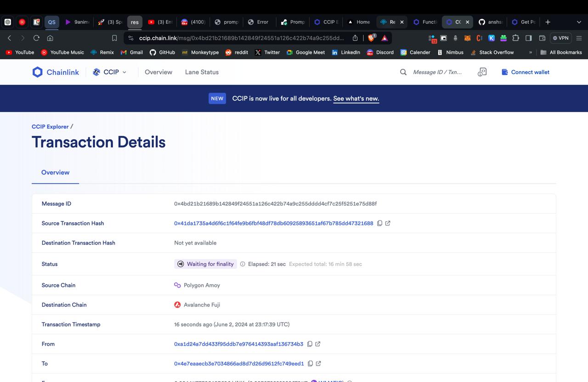Screen dimensions: 588x382
Task: Open the Stack Overflow bookmark
Action: [492, 52]
